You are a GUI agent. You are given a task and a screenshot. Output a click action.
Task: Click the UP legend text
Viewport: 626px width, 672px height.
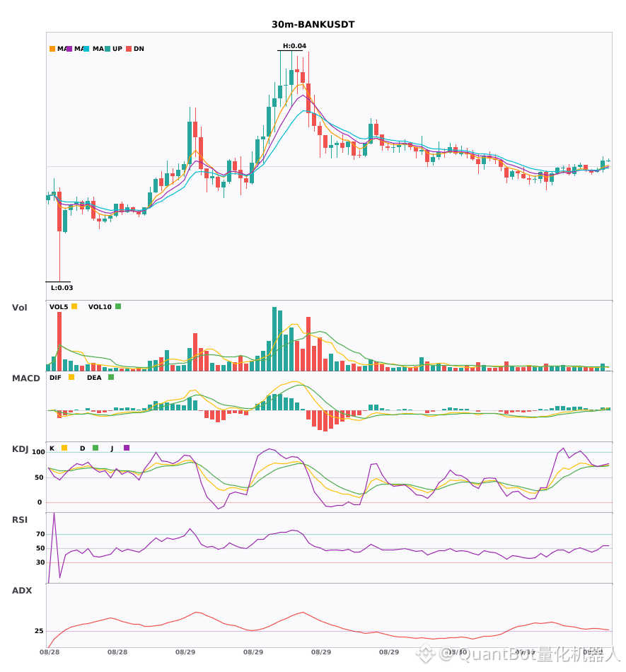click(117, 49)
